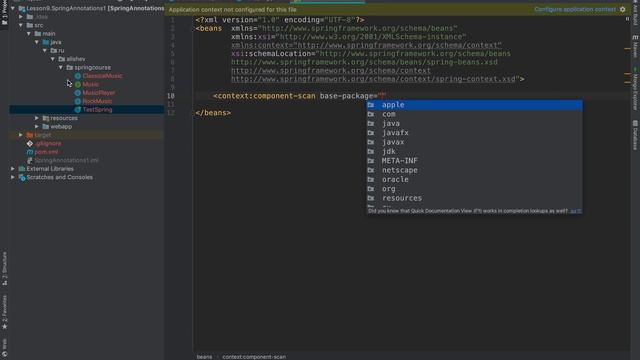
Task: Collapse the alishev package
Action: [x=53, y=59]
